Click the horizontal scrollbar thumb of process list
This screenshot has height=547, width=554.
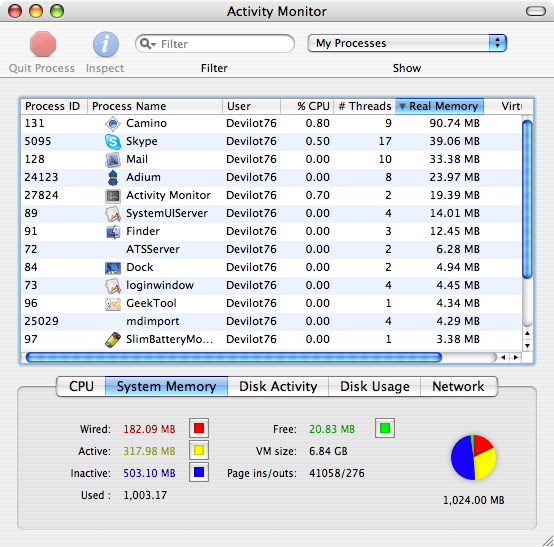(x=234, y=357)
